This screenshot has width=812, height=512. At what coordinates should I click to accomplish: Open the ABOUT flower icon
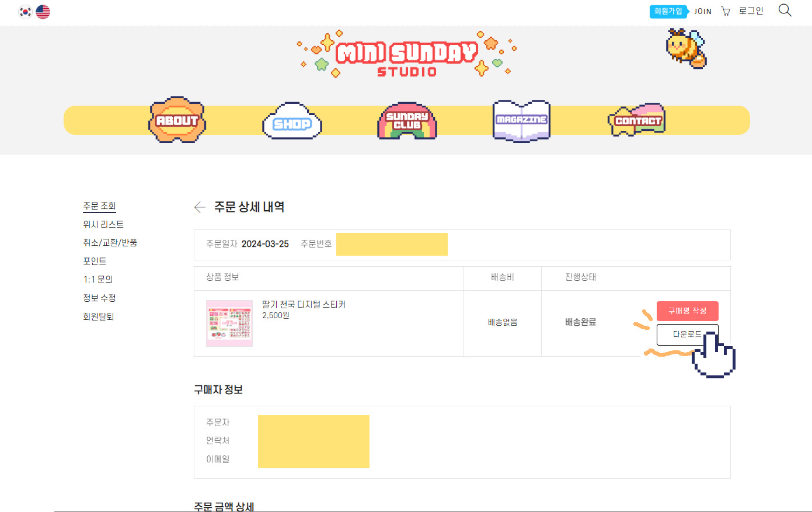coord(177,120)
